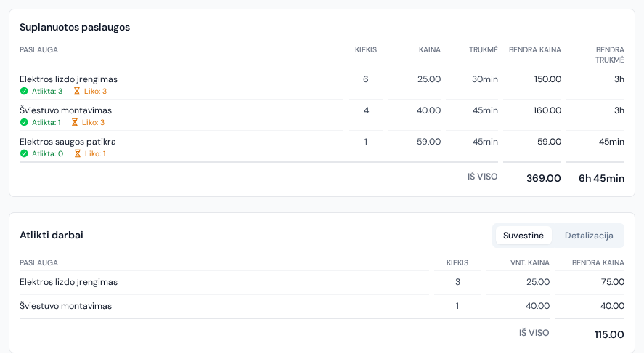Click the Suplanuotos paslaugos heading

(75, 27)
